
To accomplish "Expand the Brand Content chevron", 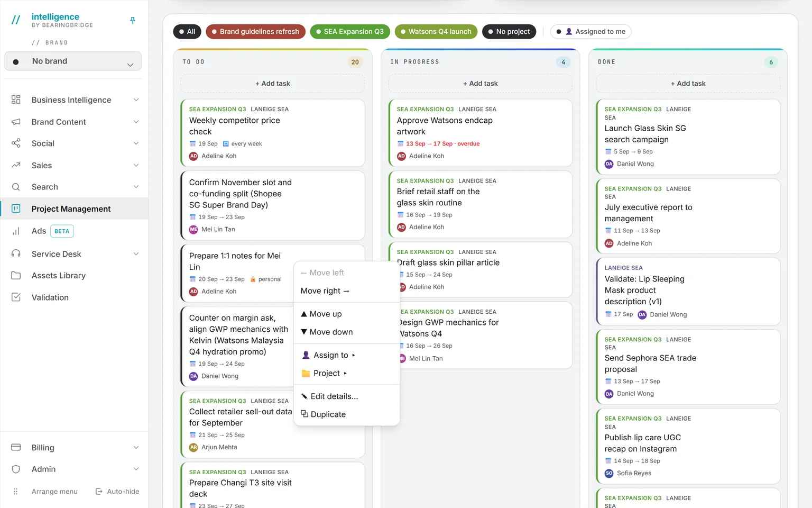I will pos(136,122).
